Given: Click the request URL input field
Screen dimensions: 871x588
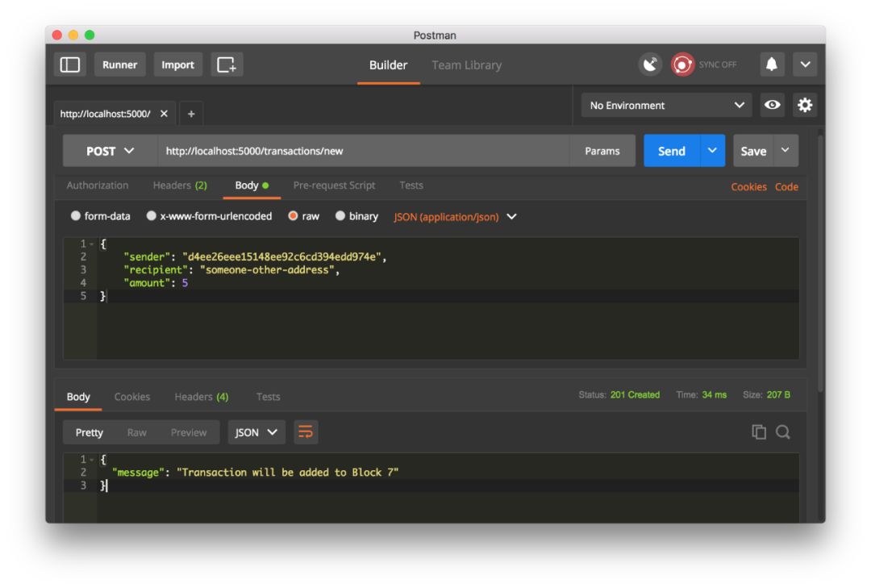Looking at the screenshot, I should (x=363, y=151).
